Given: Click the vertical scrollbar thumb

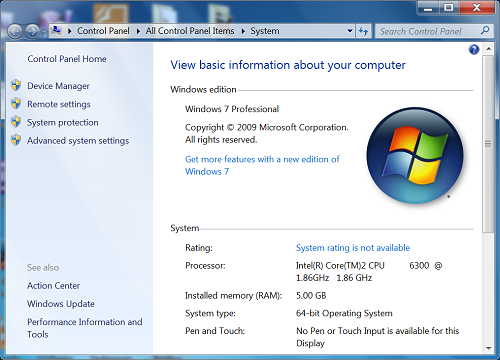Looking at the screenshot, I should pos(488,144).
